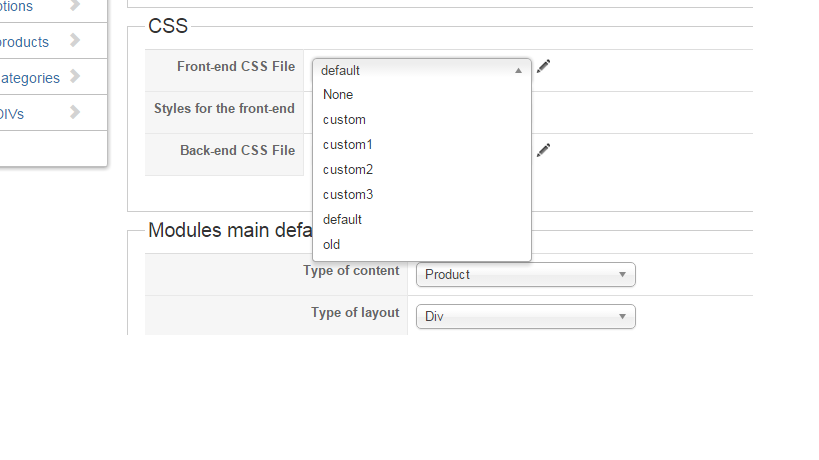Image resolution: width=819 pixels, height=460 pixels.
Task: Click chevron arrow next to Products
Action: (x=75, y=41)
